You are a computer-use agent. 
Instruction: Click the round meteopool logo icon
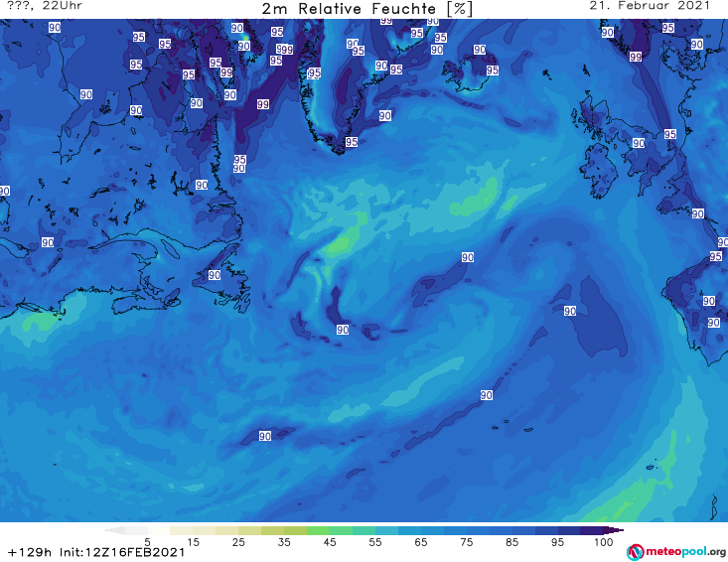(635, 552)
